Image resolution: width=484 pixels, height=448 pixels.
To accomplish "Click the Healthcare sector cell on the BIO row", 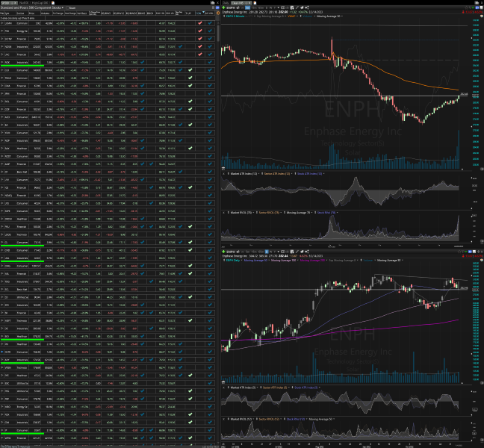I will tap(22, 336).
